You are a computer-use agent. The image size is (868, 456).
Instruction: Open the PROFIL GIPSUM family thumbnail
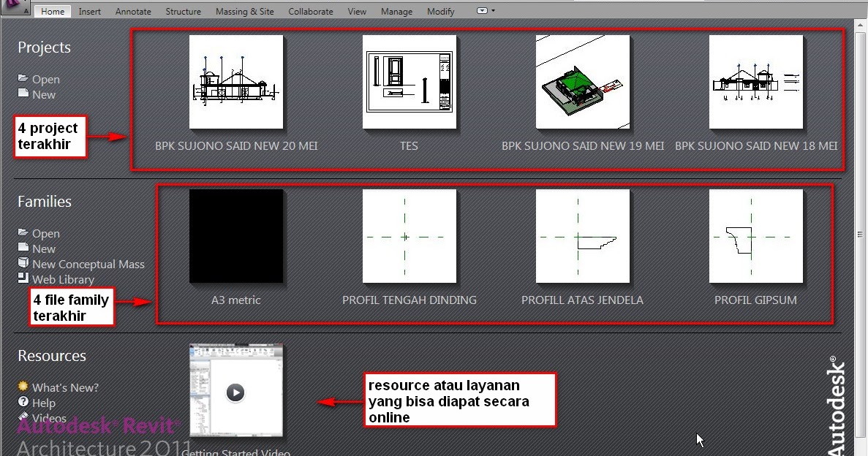(x=755, y=236)
